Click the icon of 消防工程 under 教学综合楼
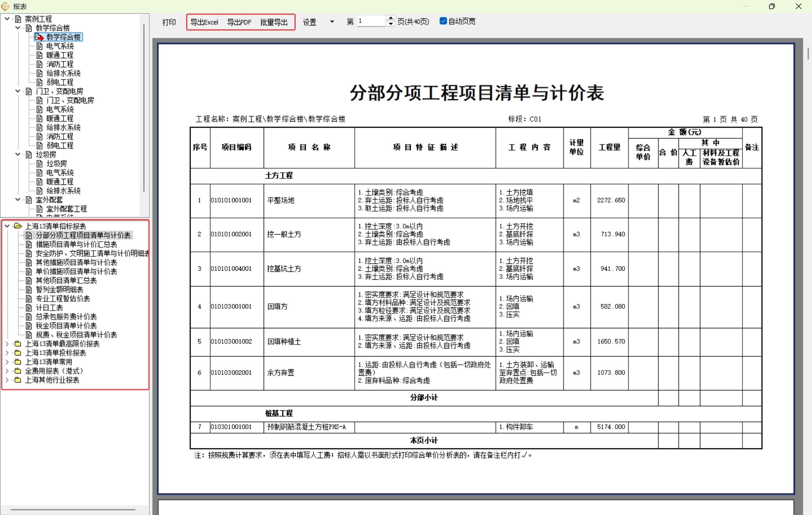812x515 pixels. 39,64
